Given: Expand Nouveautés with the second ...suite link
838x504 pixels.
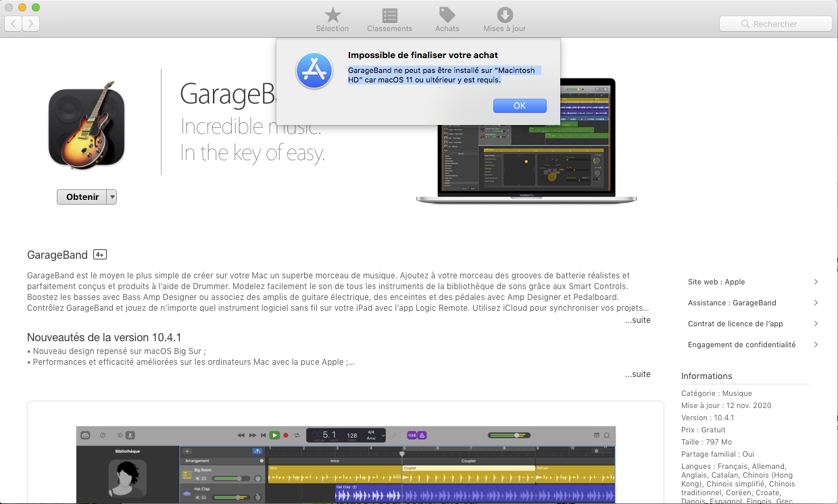Looking at the screenshot, I should [637, 374].
